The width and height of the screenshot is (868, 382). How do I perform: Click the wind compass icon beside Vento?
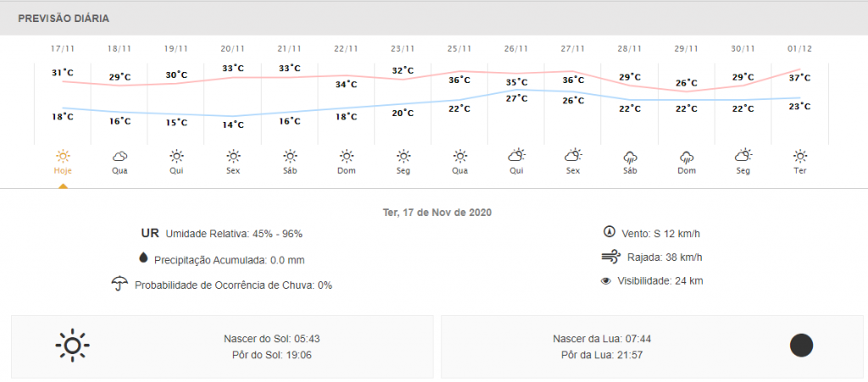point(609,231)
